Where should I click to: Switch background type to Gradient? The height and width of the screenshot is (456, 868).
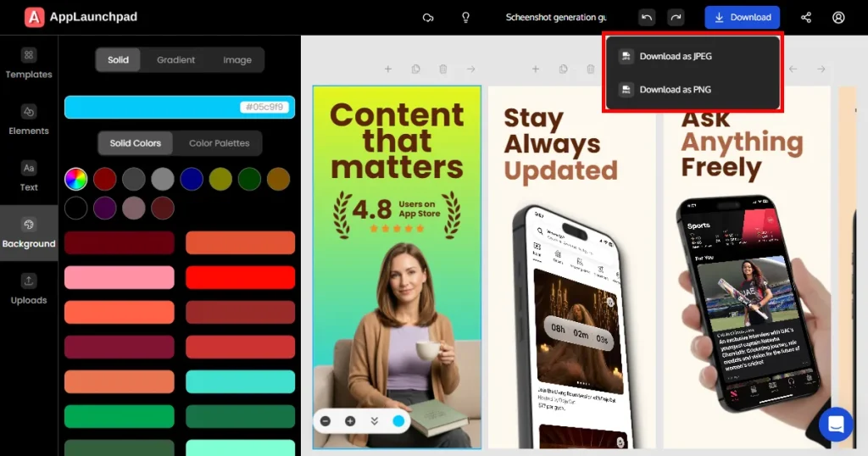pos(175,60)
